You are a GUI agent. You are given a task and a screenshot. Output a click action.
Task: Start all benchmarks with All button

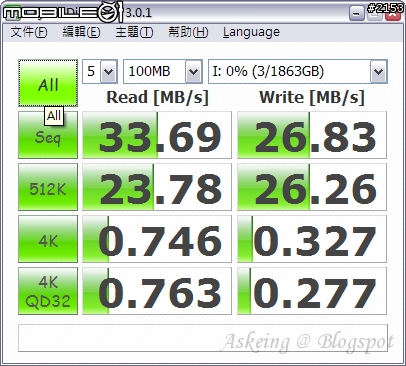48,83
